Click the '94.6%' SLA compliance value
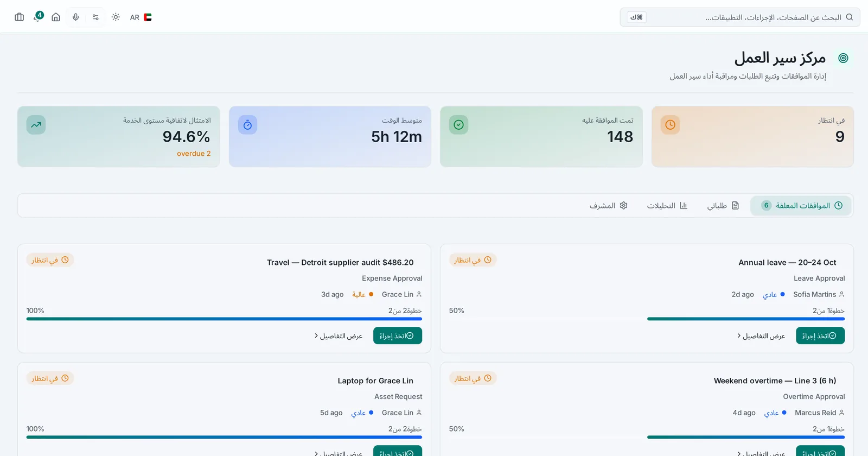The image size is (868, 456). tap(186, 137)
